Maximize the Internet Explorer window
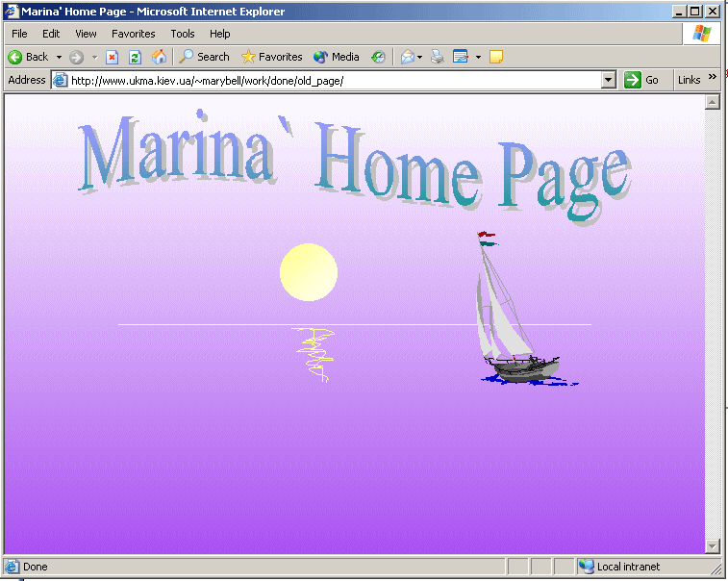Image resolution: width=728 pixels, height=581 pixels. (695, 12)
